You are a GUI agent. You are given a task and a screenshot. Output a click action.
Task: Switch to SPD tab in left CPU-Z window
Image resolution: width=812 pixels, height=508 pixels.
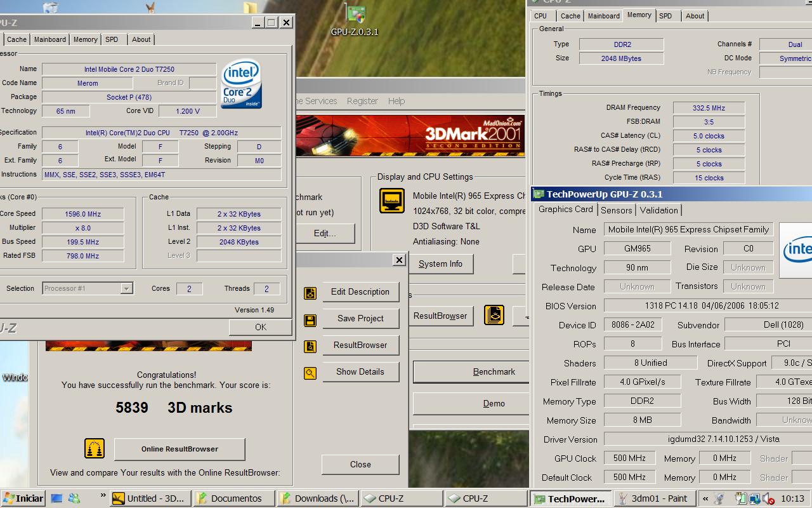tap(112, 39)
